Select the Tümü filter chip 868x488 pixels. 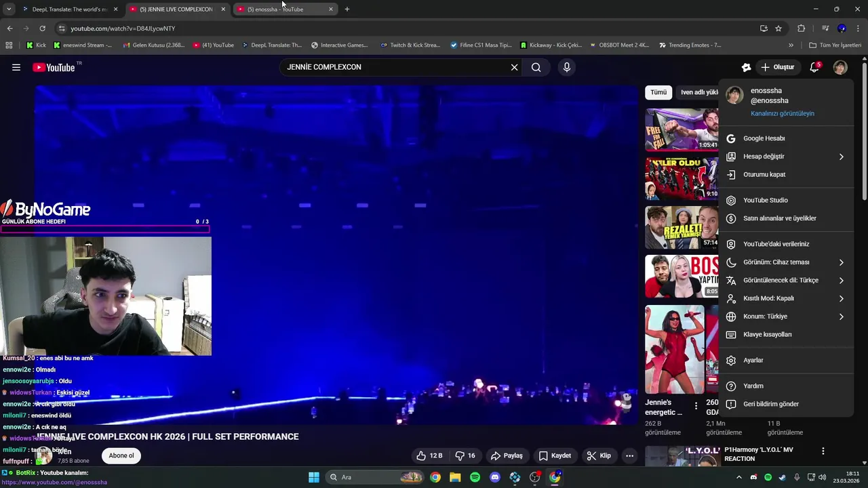(x=658, y=92)
